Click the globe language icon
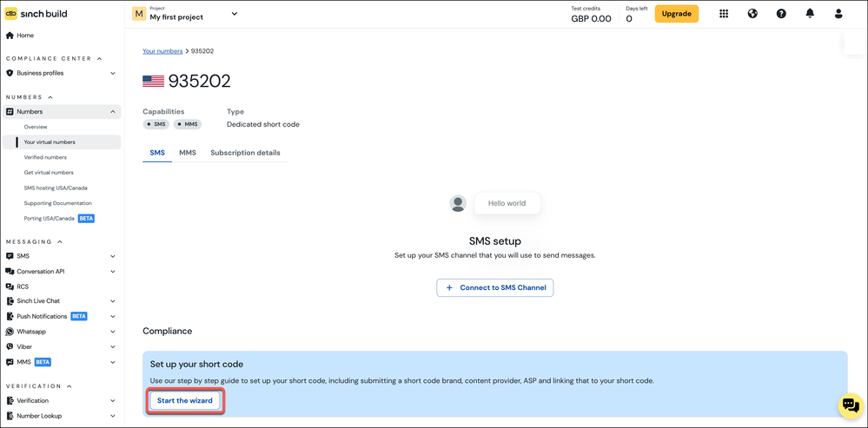Image resolution: width=868 pixels, height=428 pixels. coord(752,14)
